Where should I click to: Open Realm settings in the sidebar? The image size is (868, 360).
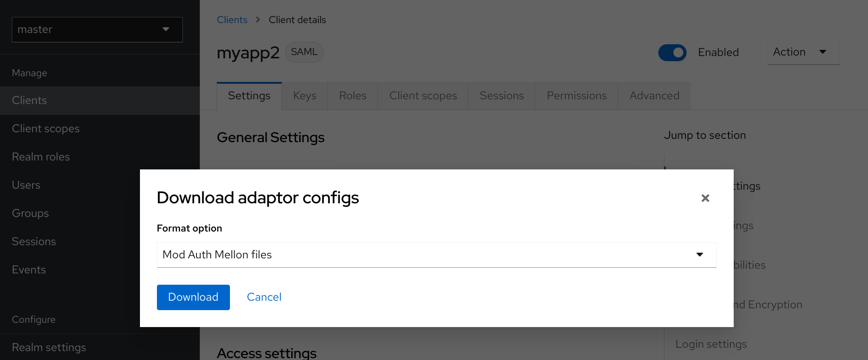tap(49, 347)
